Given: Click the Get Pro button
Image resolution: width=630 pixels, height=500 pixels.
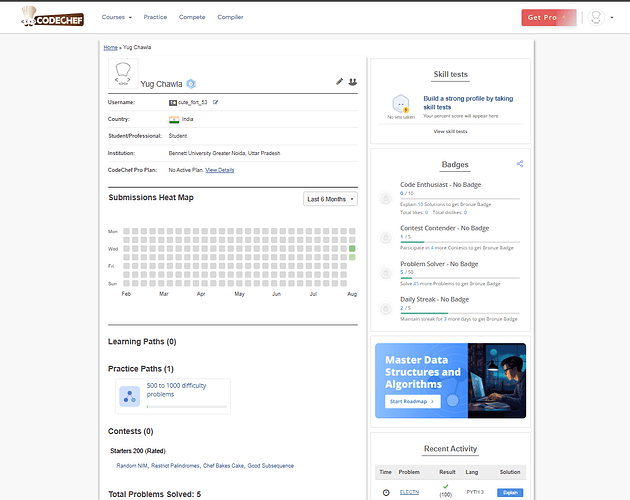Looking at the screenshot, I should [x=549, y=17].
